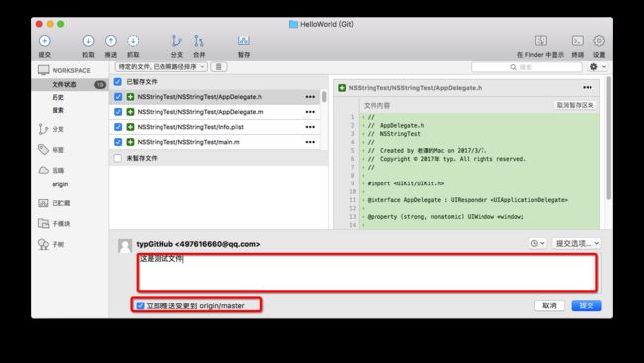
Task: Click the 合并 (merge) toolbar icon
Action: tap(199, 41)
